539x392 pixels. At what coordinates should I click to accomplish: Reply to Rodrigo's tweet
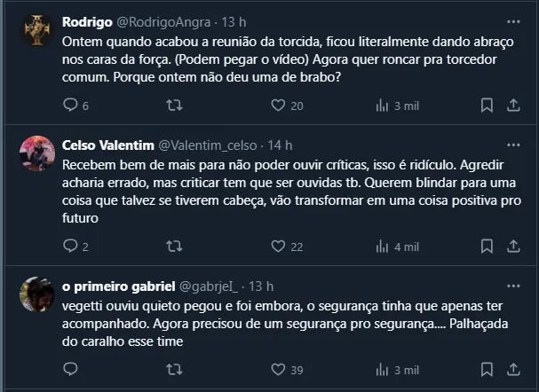[72, 106]
